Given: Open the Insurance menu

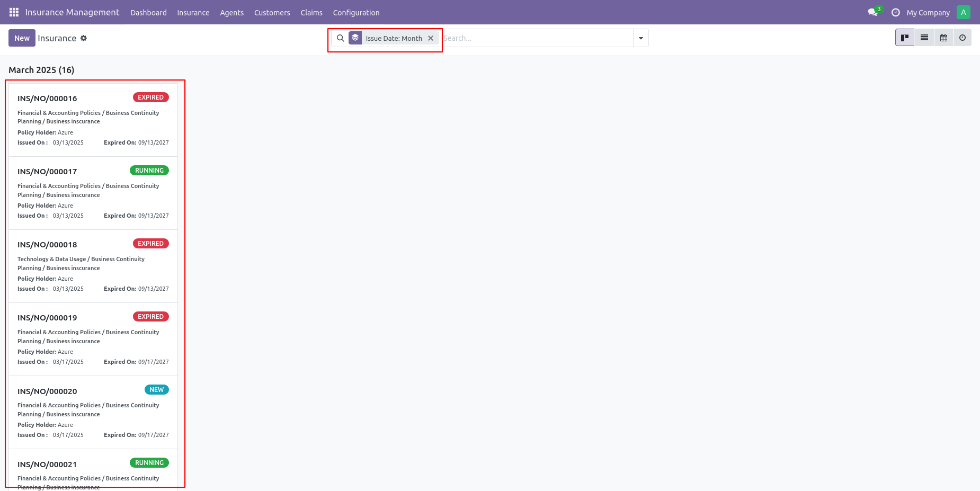Looking at the screenshot, I should (x=193, y=13).
